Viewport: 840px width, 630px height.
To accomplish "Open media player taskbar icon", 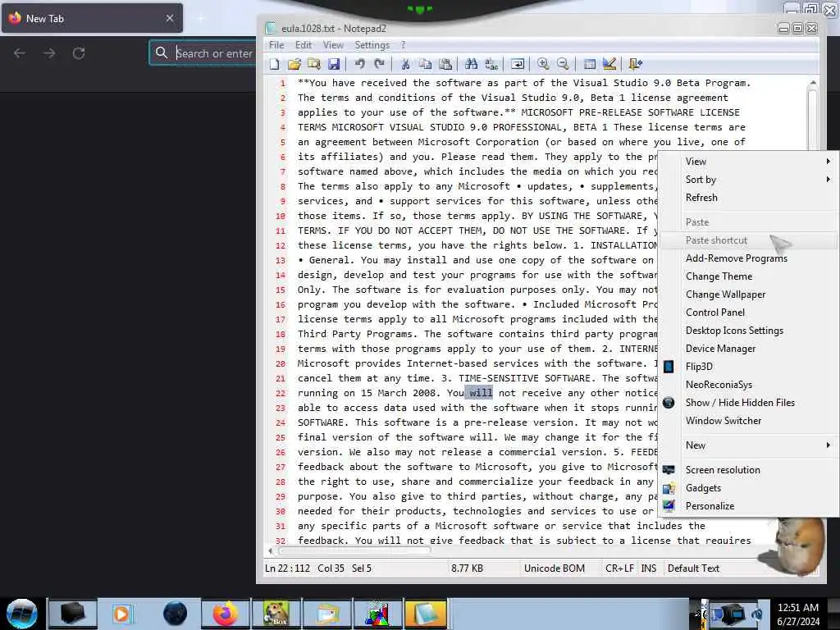I will click(121, 614).
